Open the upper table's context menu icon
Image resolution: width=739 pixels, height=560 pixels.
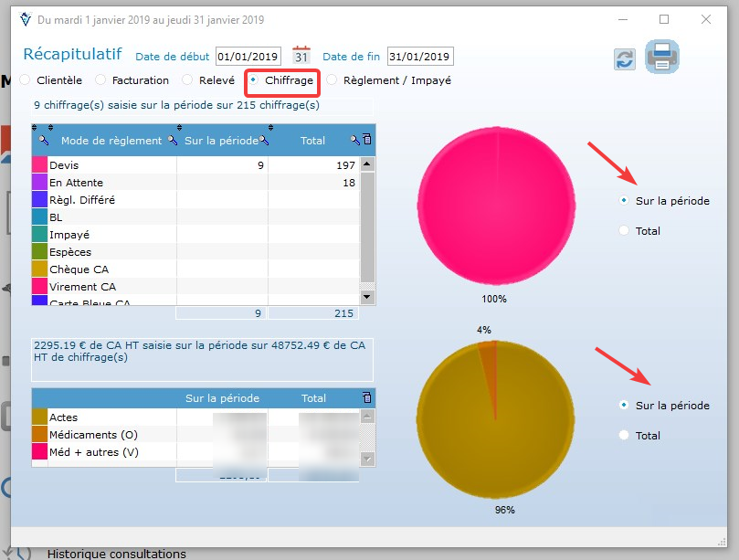(367, 139)
